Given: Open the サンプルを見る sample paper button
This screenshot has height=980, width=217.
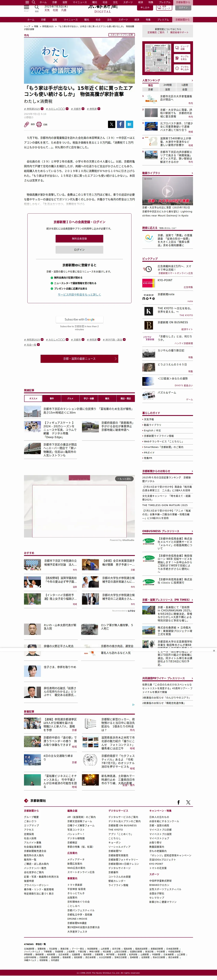Looking at the screenshot, I should [182, 58].
